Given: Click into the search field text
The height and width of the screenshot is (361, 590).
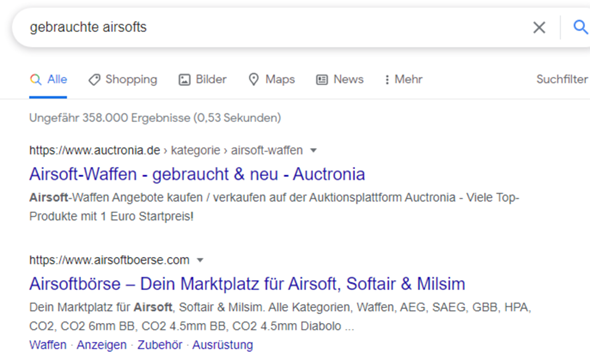Looking at the screenshot, I should pyautogui.click(x=88, y=27).
